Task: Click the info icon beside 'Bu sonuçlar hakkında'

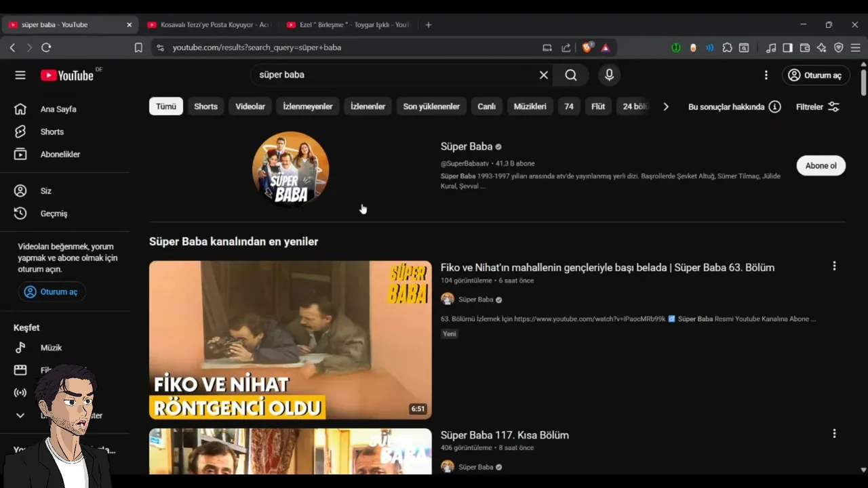Action: point(774,106)
